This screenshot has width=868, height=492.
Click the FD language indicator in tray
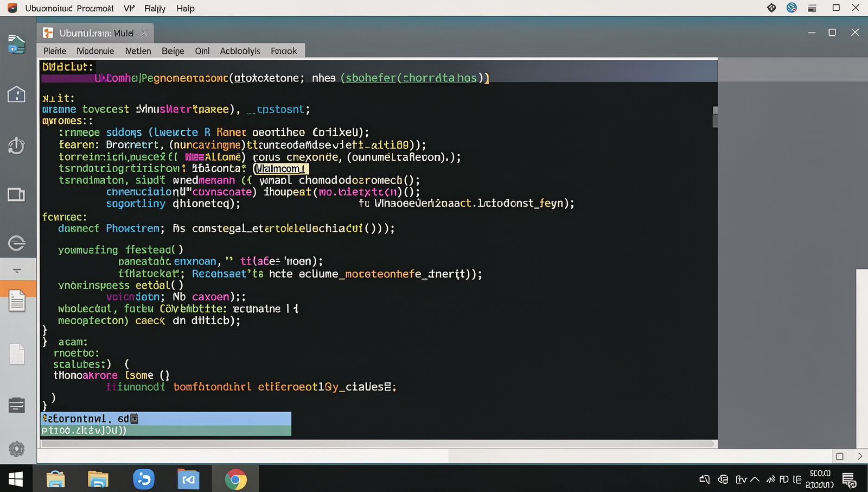pos(784,479)
